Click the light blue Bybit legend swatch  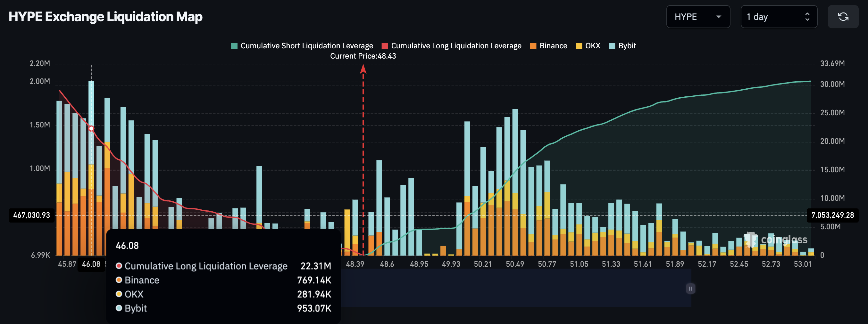click(x=612, y=46)
